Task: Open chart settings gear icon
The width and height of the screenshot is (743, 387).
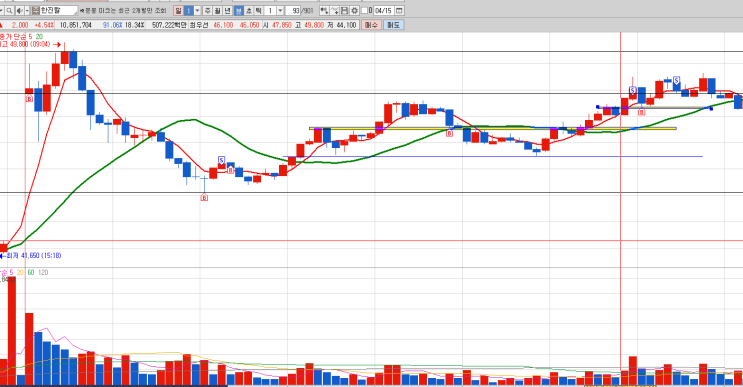Action: (354, 10)
